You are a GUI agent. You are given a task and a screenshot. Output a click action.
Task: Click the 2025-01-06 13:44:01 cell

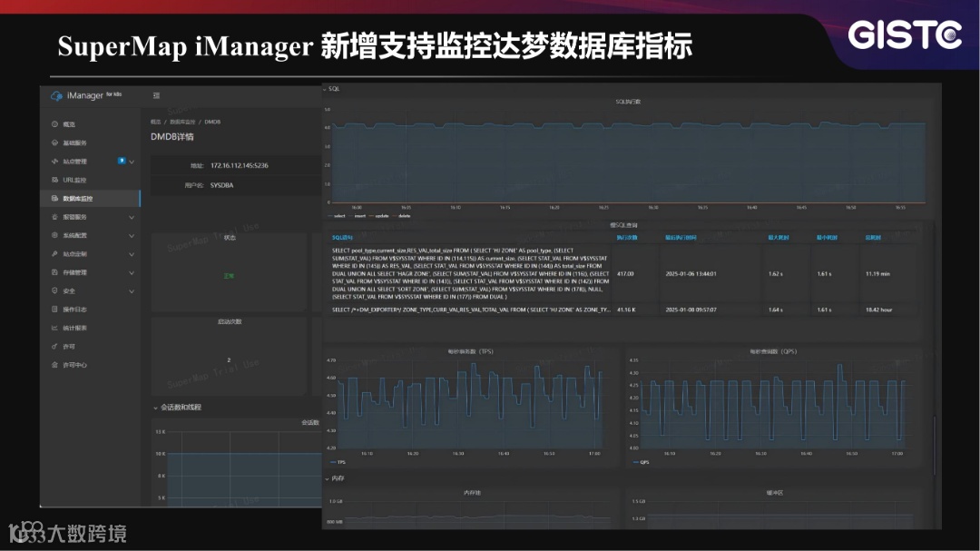pos(691,274)
